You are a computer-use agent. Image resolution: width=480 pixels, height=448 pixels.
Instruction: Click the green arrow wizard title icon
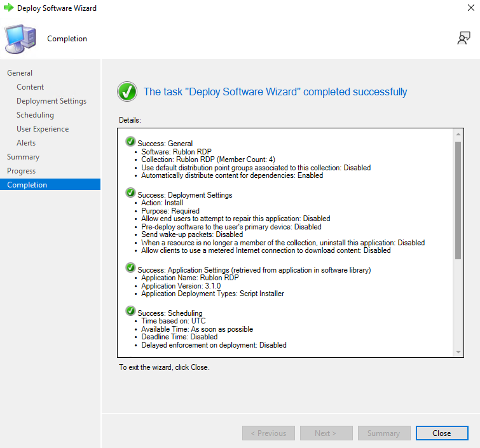[8, 8]
